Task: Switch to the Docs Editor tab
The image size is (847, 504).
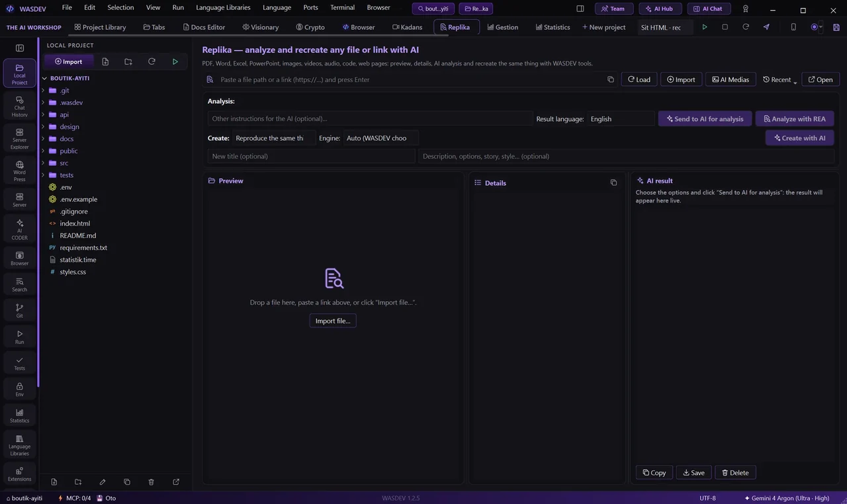Action: (204, 27)
